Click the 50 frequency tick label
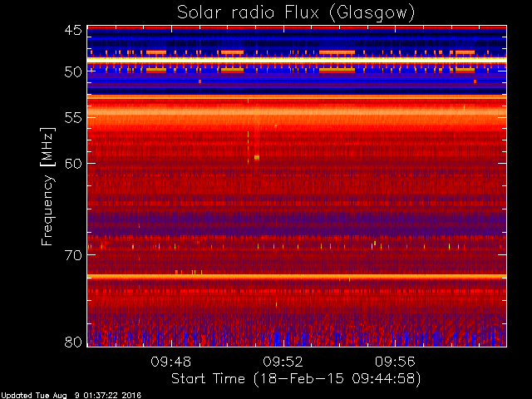This screenshot has width=532, height=399. click(73, 71)
